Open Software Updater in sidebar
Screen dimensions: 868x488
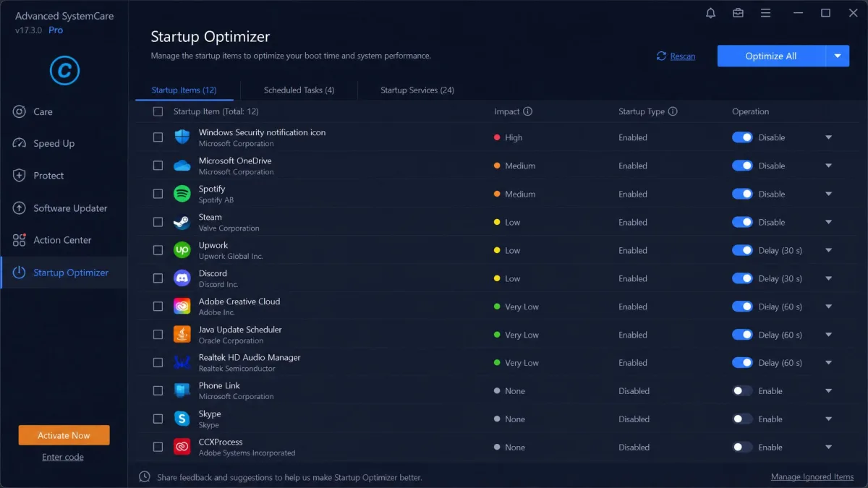click(x=64, y=208)
